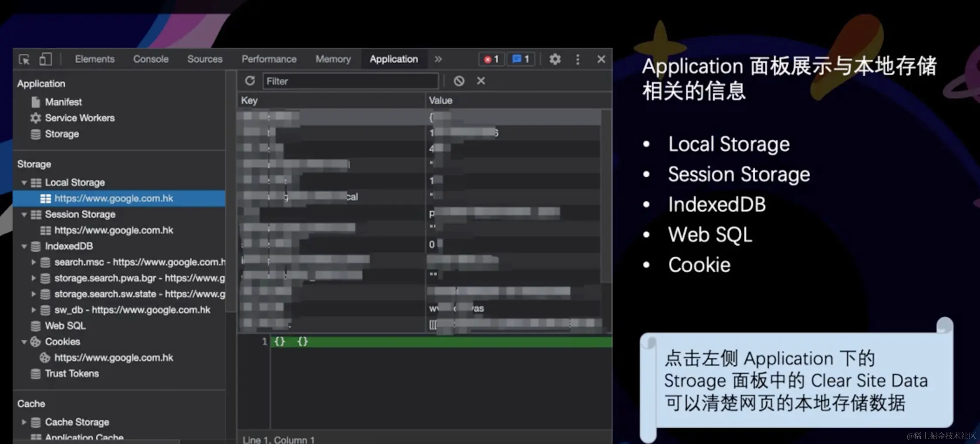Click the Value column header
The width and height of the screenshot is (980, 444).
pyautogui.click(x=518, y=101)
